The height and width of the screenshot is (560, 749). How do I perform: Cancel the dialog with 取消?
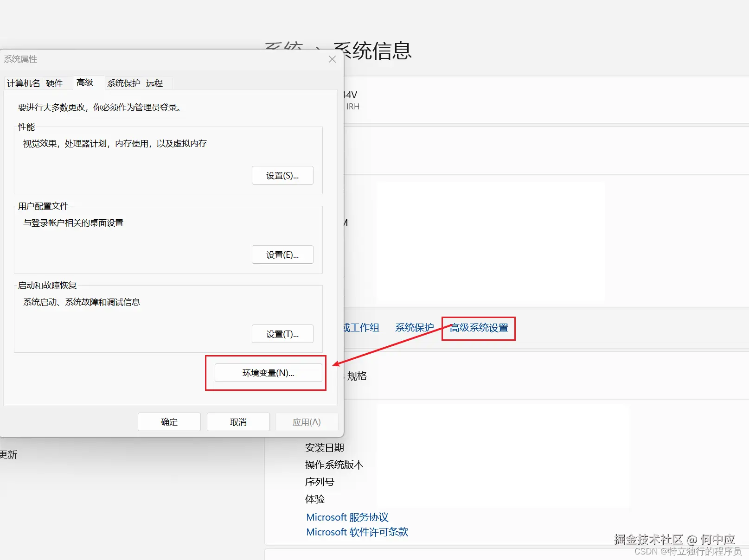pyautogui.click(x=238, y=421)
